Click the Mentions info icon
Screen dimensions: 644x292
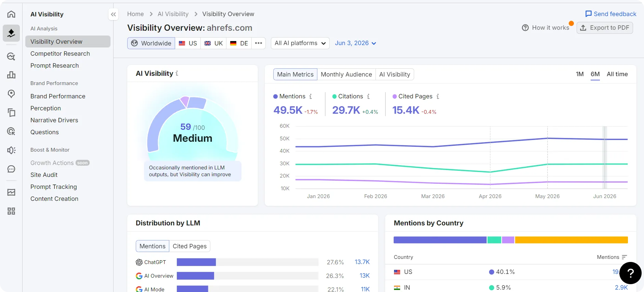(x=311, y=97)
